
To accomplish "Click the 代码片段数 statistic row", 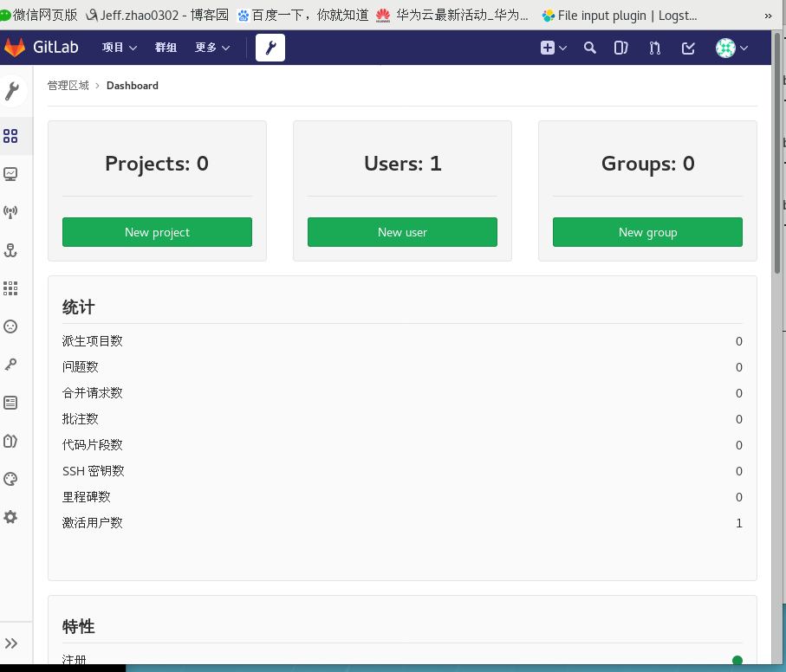I will click(402, 445).
